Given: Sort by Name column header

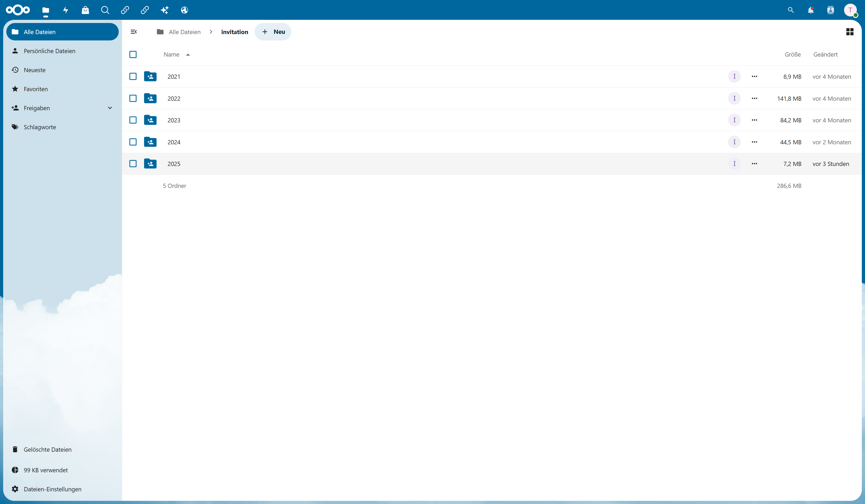Looking at the screenshot, I should point(176,54).
